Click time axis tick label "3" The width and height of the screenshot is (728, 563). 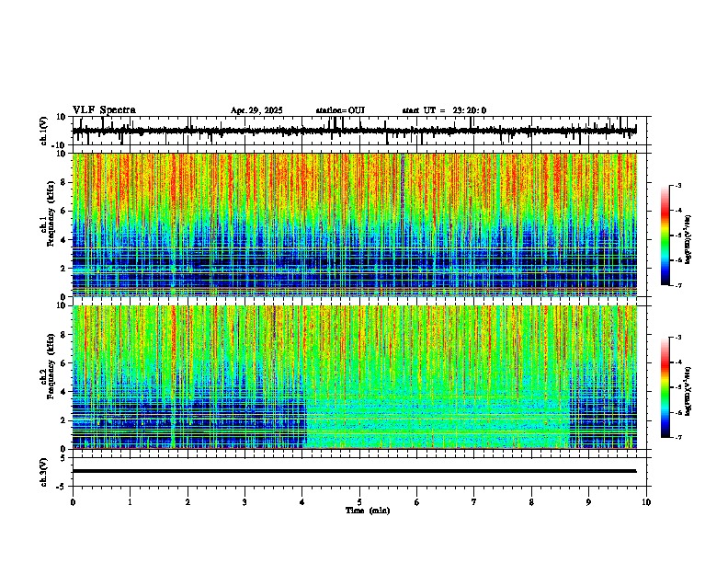pyautogui.click(x=245, y=502)
